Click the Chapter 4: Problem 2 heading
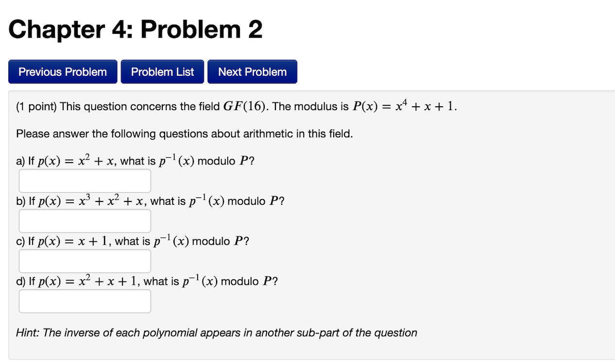 click(136, 30)
